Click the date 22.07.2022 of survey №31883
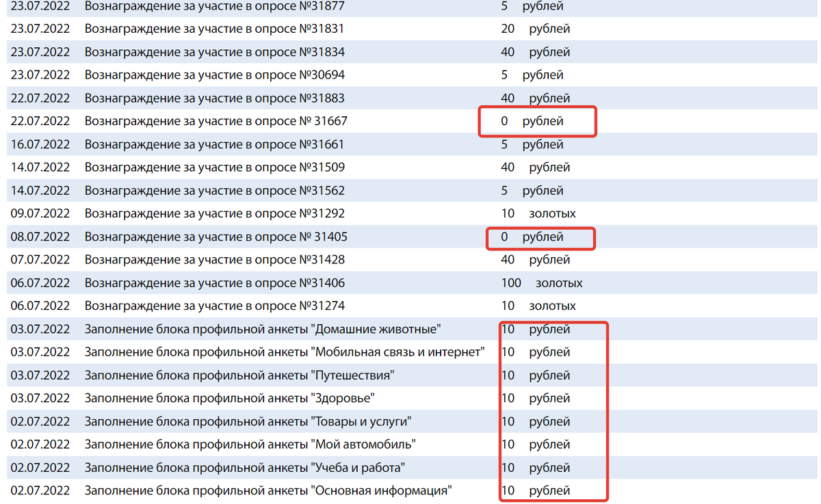This screenshot has width=821, height=504. coord(40,98)
